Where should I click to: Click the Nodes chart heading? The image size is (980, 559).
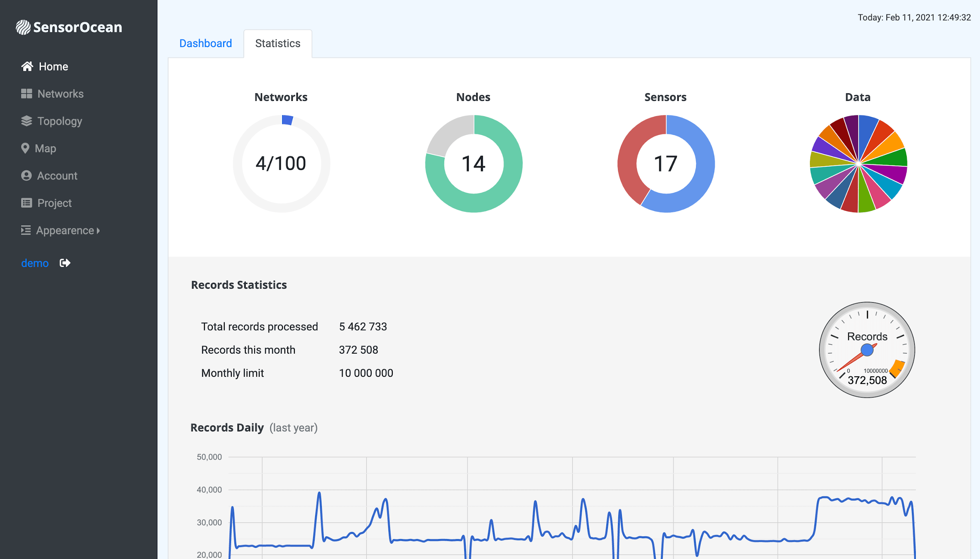pyautogui.click(x=473, y=97)
